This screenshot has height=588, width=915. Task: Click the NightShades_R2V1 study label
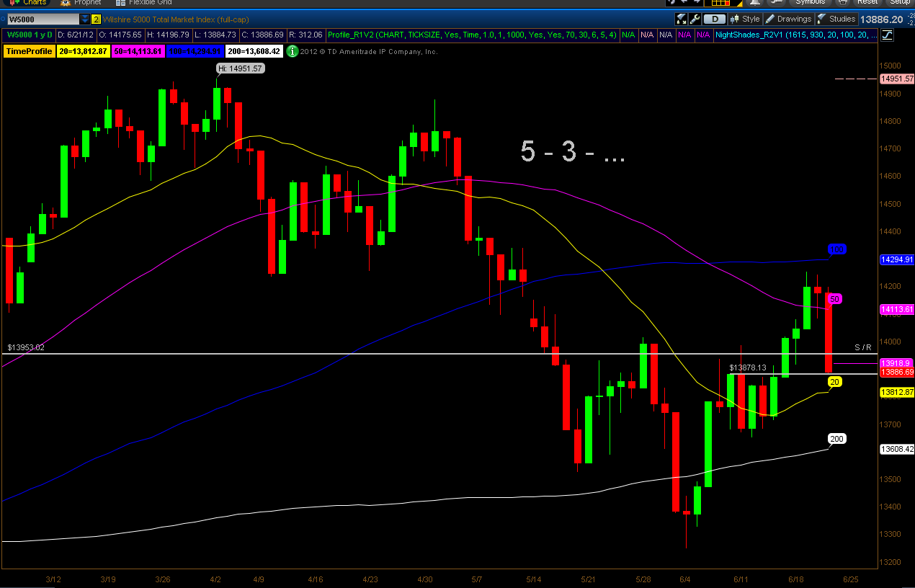click(x=795, y=35)
